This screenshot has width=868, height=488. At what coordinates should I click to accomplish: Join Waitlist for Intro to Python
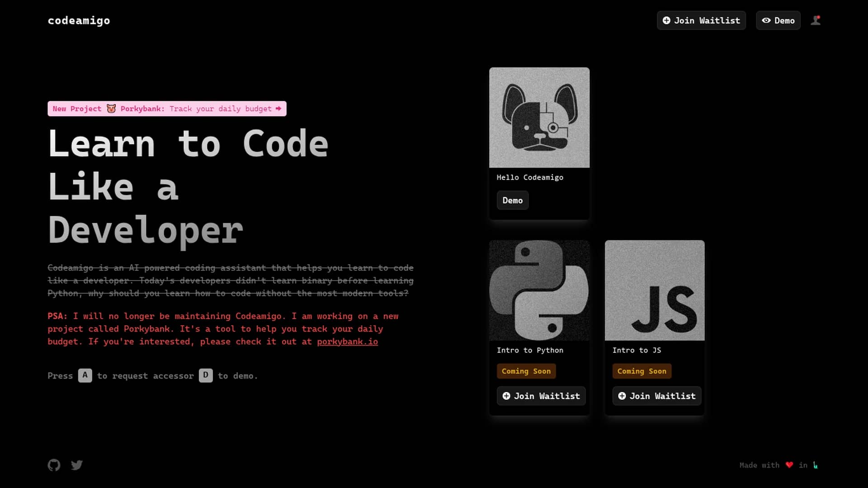pyautogui.click(x=541, y=396)
